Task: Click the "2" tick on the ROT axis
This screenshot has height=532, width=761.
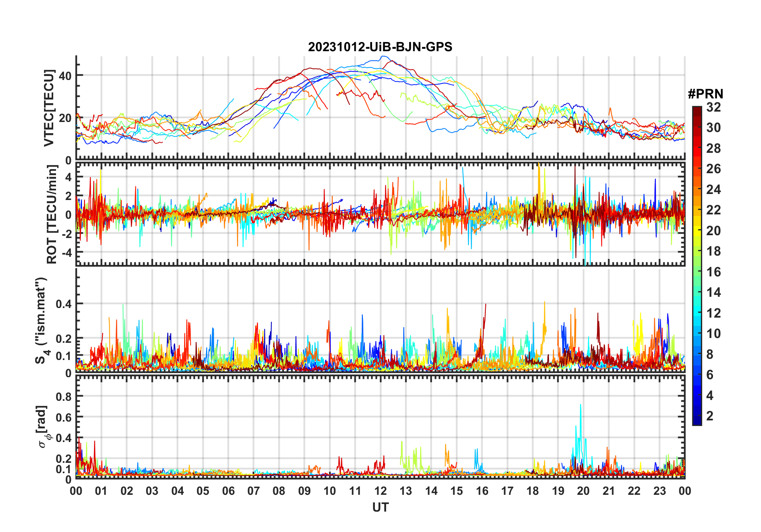Action: (x=68, y=196)
